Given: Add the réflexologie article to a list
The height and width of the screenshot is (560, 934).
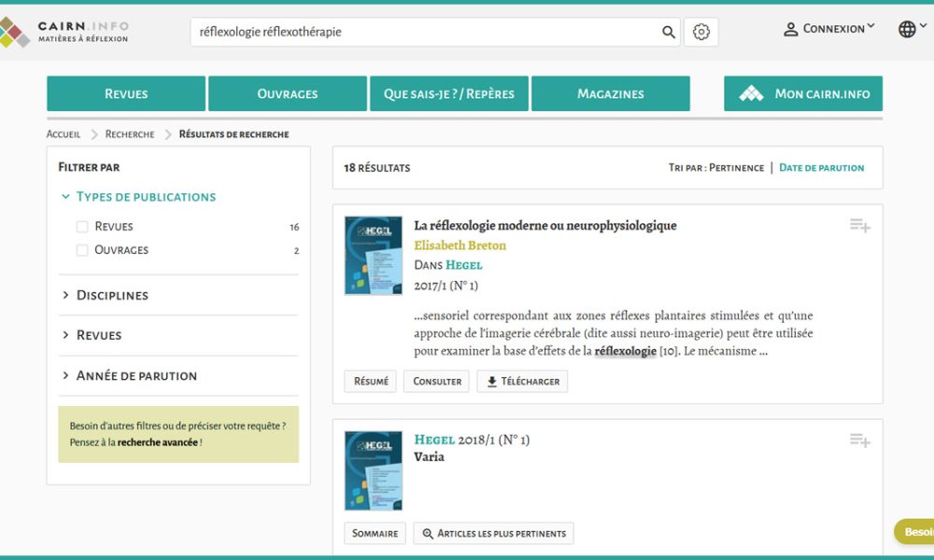Looking at the screenshot, I should (x=858, y=225).
